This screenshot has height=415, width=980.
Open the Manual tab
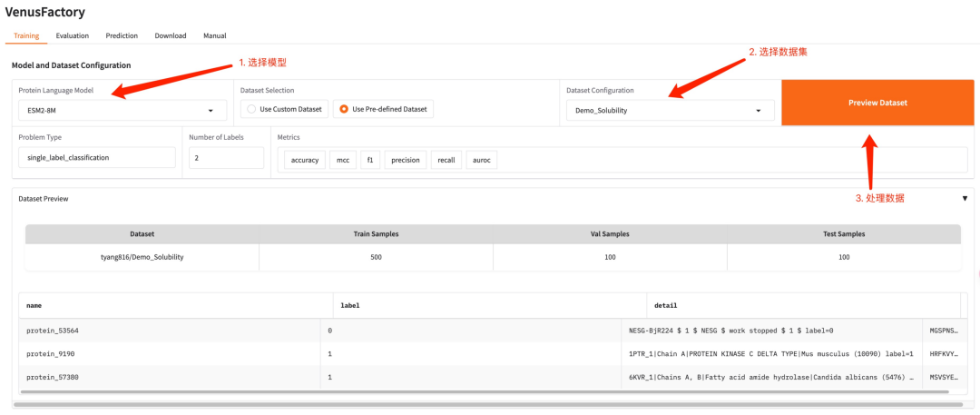pyautogui.click(x=214, y=35)
